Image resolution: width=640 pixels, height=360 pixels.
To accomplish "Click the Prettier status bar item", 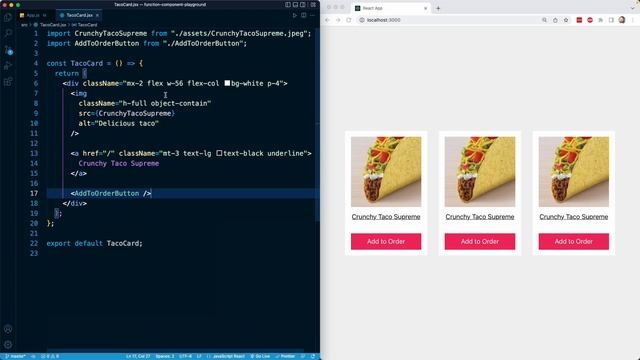I will coord(285,356).
